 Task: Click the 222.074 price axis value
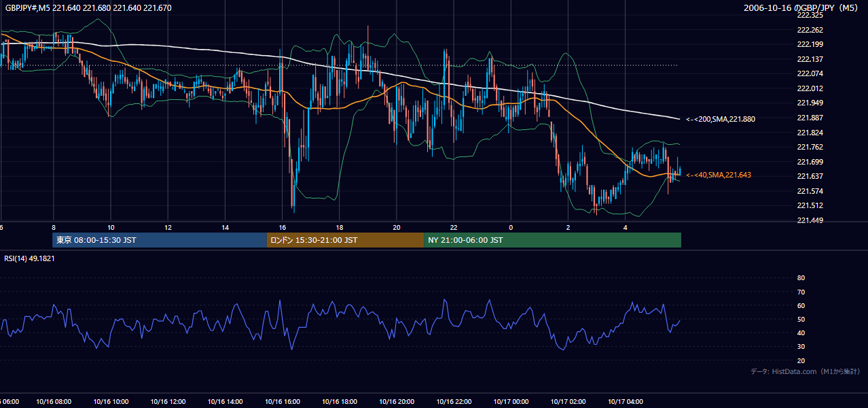[x=810, y=73]
